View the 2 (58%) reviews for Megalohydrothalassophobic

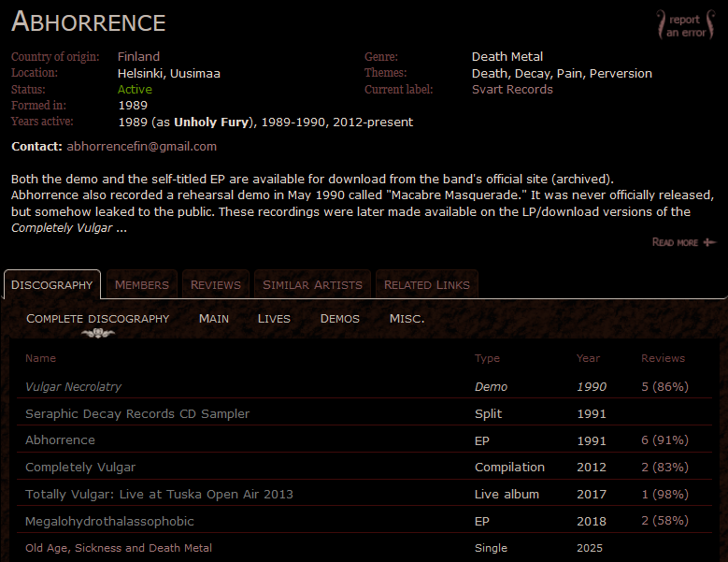(664, 521)
